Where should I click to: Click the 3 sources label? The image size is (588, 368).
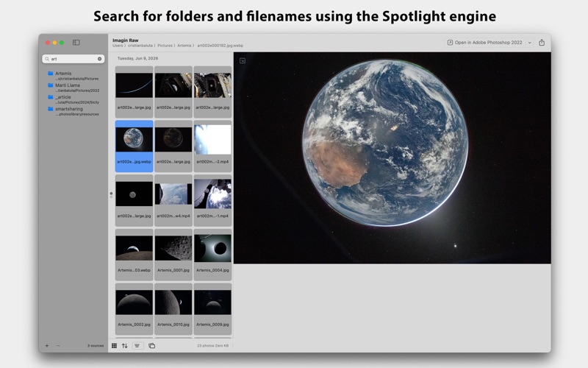pyautogui.click(x=96, y=345)
